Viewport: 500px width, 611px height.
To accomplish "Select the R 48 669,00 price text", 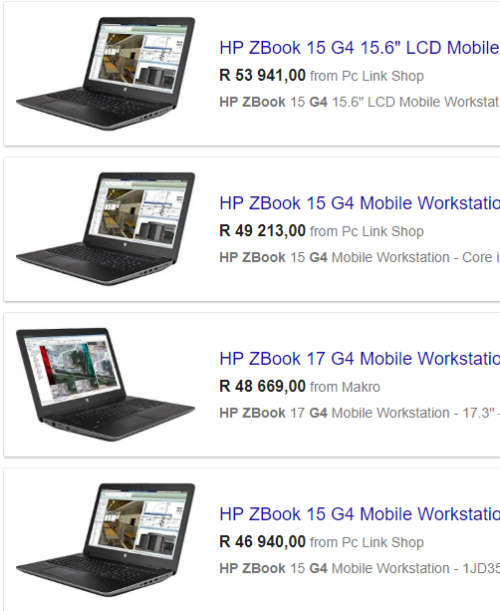I will (262, 386).
